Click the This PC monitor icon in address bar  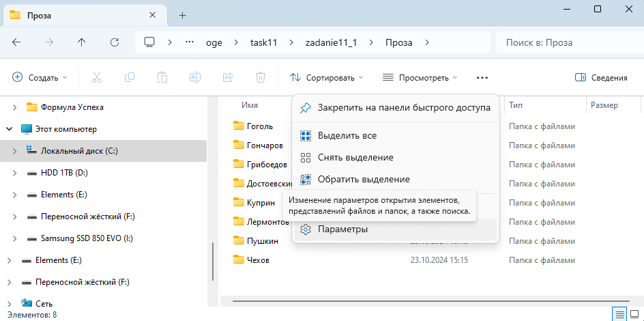tap(149, 42)
